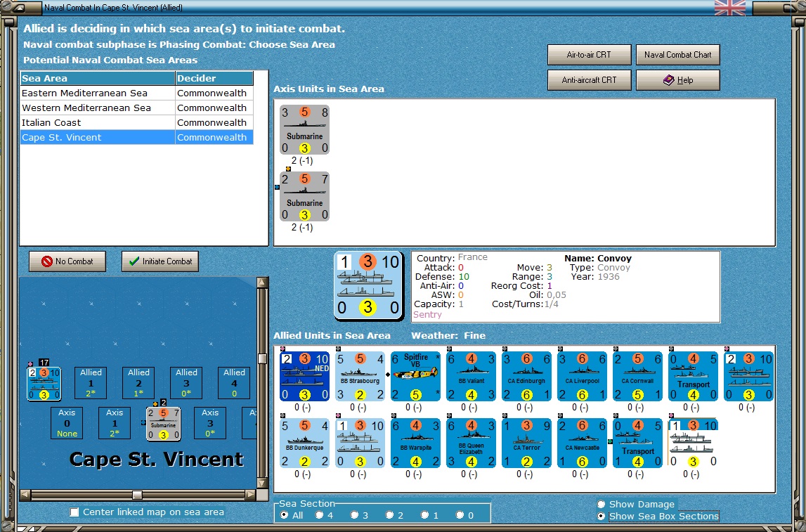Screen dimensions: 806x532
Task: Click the Axis 0 sea box section
Action: coord(67,423)
